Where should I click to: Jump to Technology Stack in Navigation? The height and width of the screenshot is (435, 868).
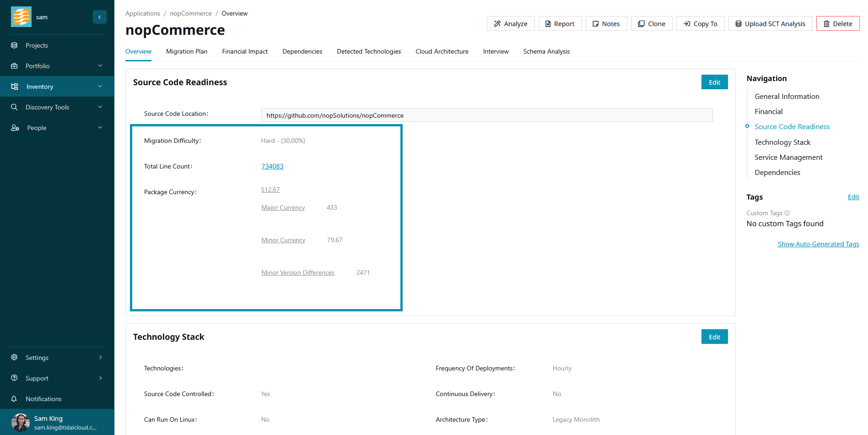pyautogui.click(x=782, y=142)
